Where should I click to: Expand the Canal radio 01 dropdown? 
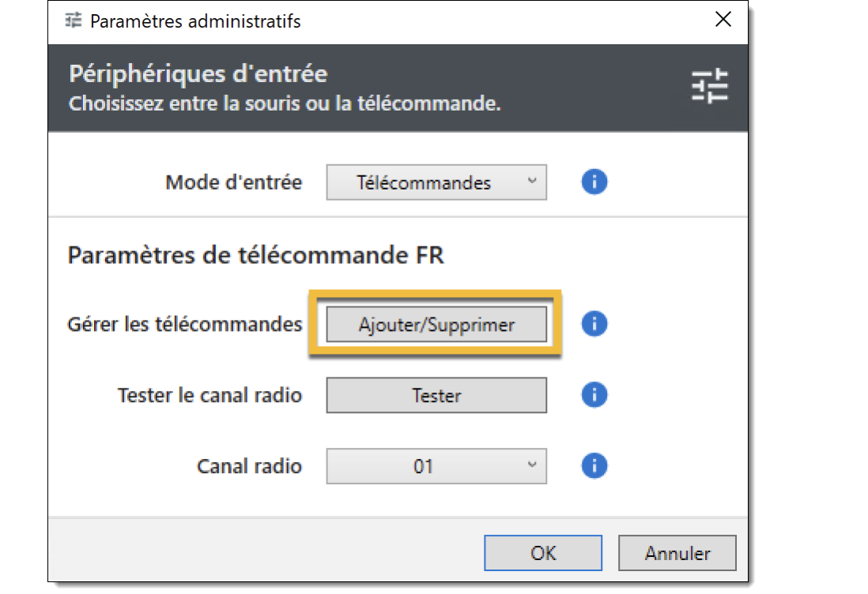(436, 466)
